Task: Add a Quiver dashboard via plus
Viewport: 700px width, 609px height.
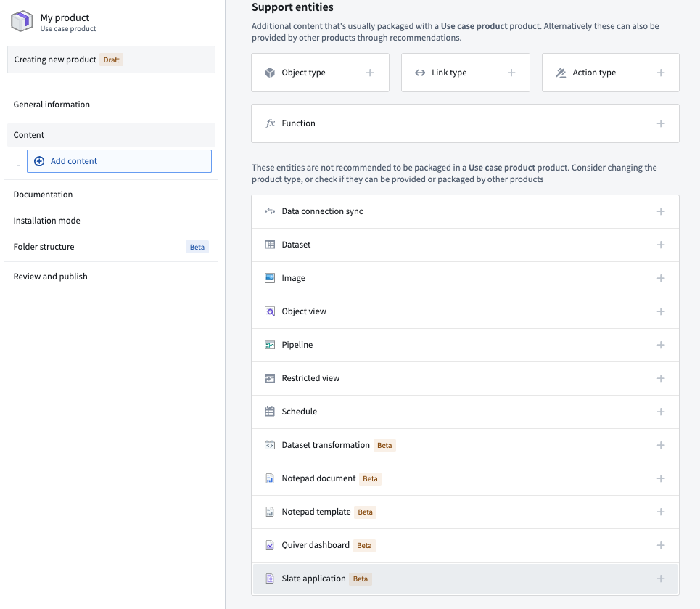Action: (661, 545)
